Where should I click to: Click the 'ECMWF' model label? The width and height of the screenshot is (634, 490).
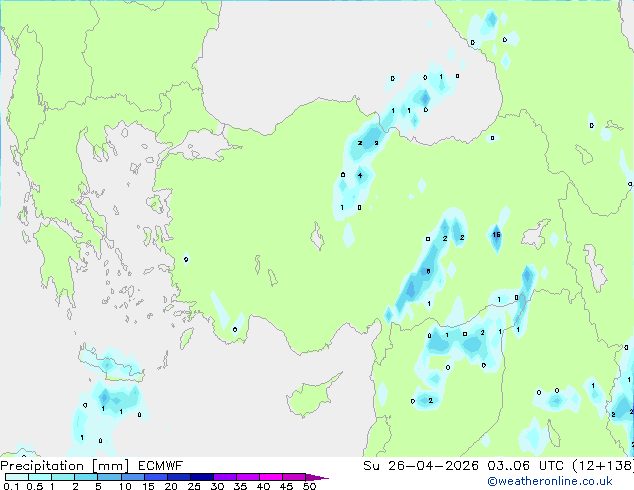click(161, 466)
